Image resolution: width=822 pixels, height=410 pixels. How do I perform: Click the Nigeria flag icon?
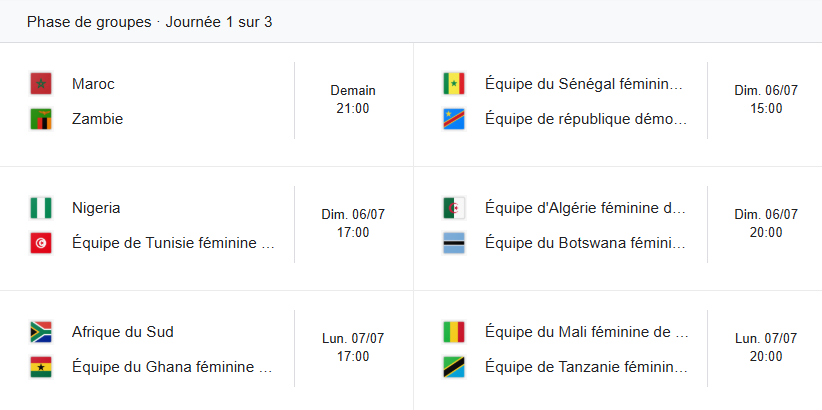click(x=41, y=208)
